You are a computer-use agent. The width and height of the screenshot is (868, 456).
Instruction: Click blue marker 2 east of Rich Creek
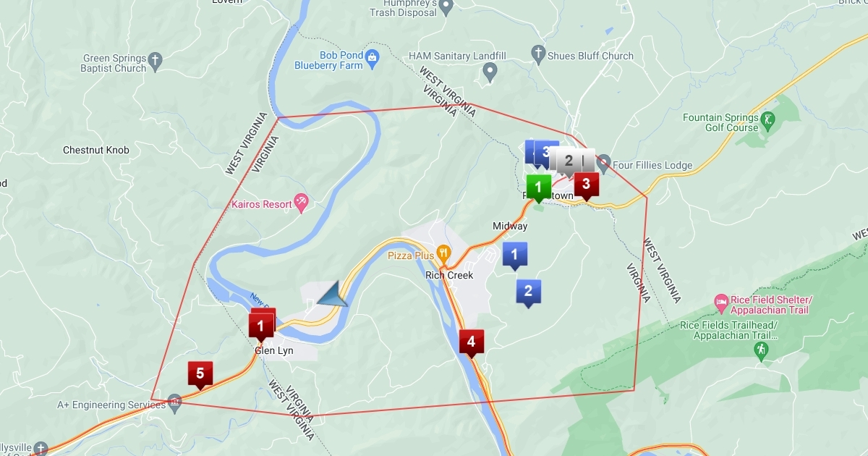[528, 292]
